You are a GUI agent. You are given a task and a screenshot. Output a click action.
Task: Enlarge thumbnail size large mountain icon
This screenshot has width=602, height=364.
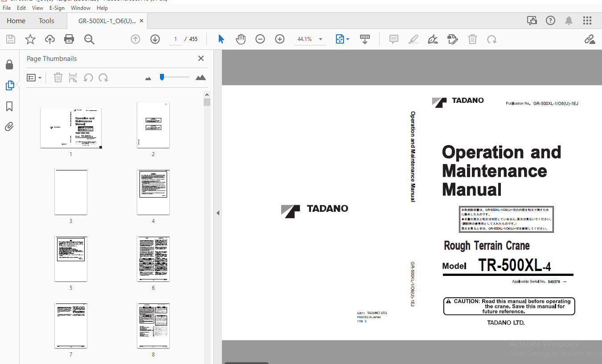coord(201,77)
